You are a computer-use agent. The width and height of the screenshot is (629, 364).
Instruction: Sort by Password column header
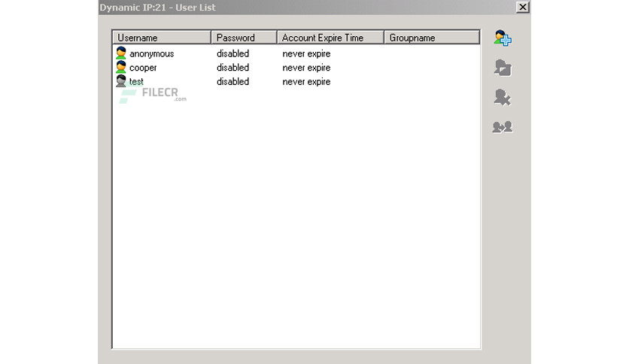pos(245,38)
